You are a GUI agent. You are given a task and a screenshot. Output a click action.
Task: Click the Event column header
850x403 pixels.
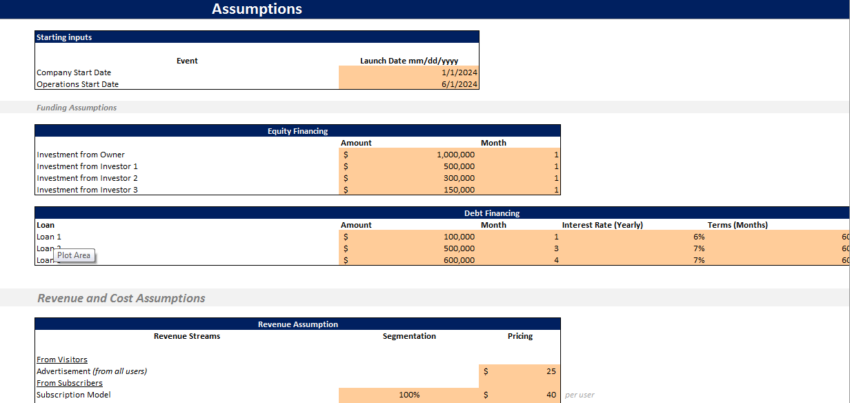coord(187,61)
